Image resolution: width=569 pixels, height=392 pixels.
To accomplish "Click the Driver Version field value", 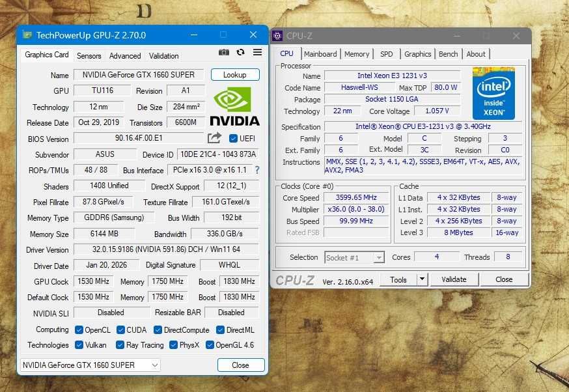I will pos(166,249).
